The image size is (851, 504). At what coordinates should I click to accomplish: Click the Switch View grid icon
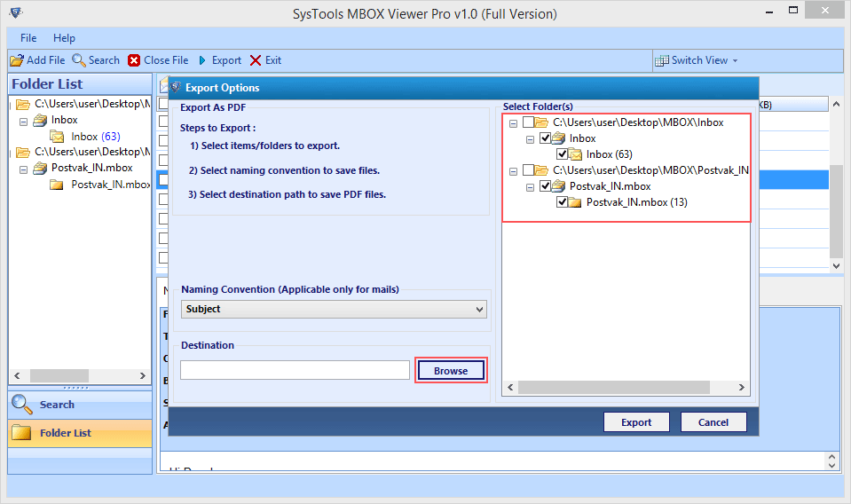[662, 60]
